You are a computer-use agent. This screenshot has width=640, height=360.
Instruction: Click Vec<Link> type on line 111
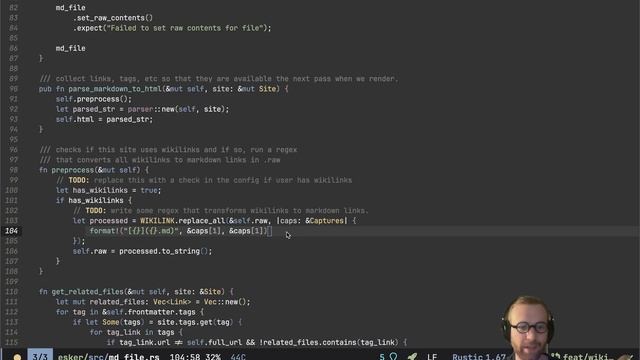(172, 302)
